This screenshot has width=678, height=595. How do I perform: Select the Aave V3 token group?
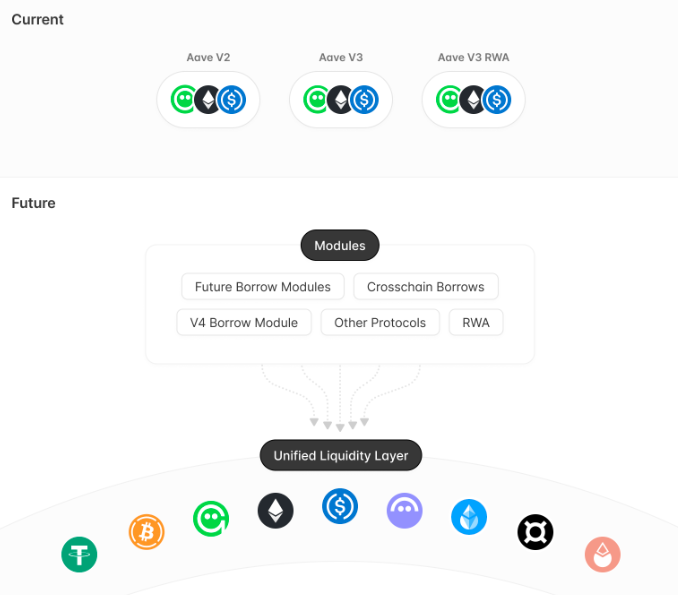tap(341, 100)
